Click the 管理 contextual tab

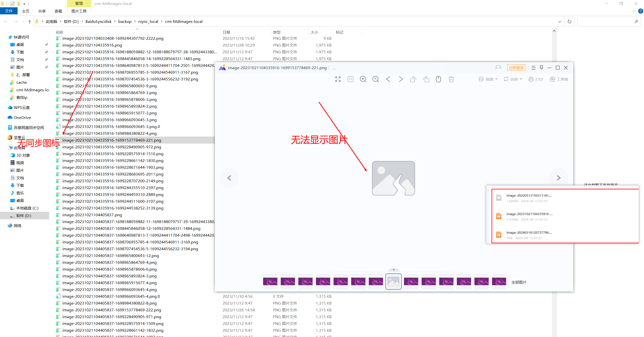tap(79, 4)
